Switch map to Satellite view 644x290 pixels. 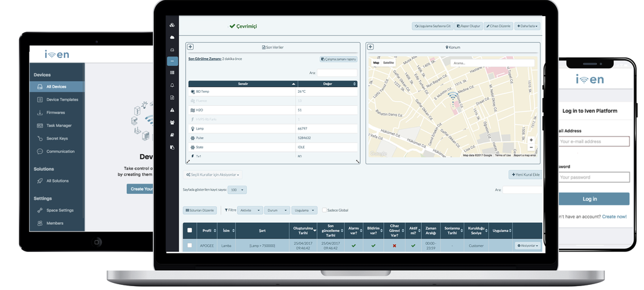388,63
